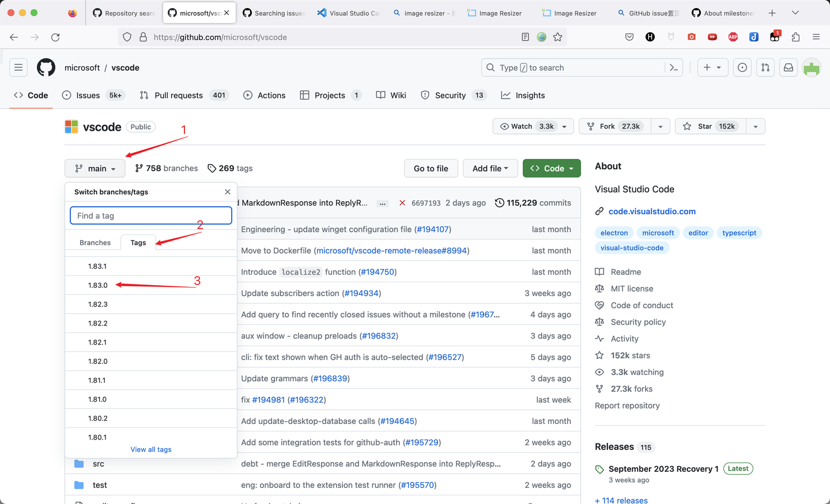Select tag 1.83.1 from the list

click(x=151, y=266)
